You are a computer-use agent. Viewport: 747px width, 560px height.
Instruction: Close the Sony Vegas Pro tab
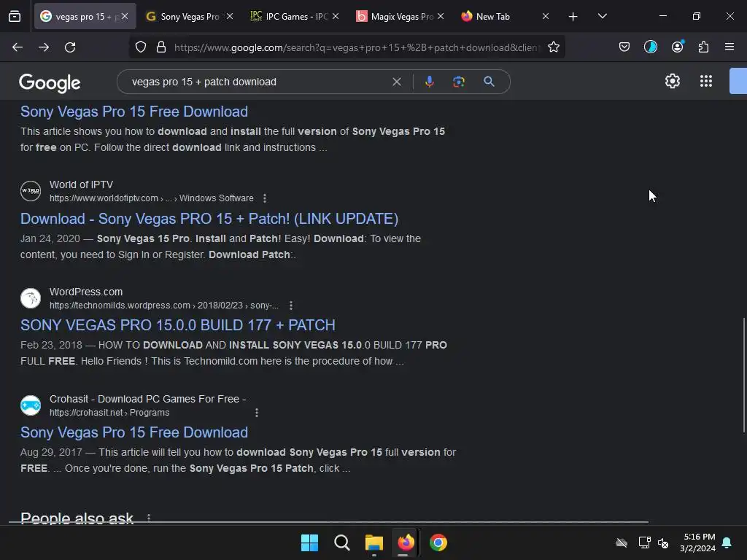[230, 16]
